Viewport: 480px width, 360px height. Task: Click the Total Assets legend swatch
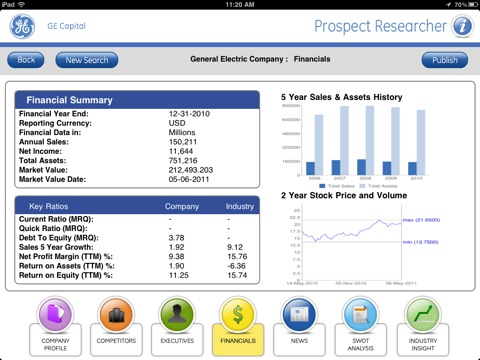point(362,186)
